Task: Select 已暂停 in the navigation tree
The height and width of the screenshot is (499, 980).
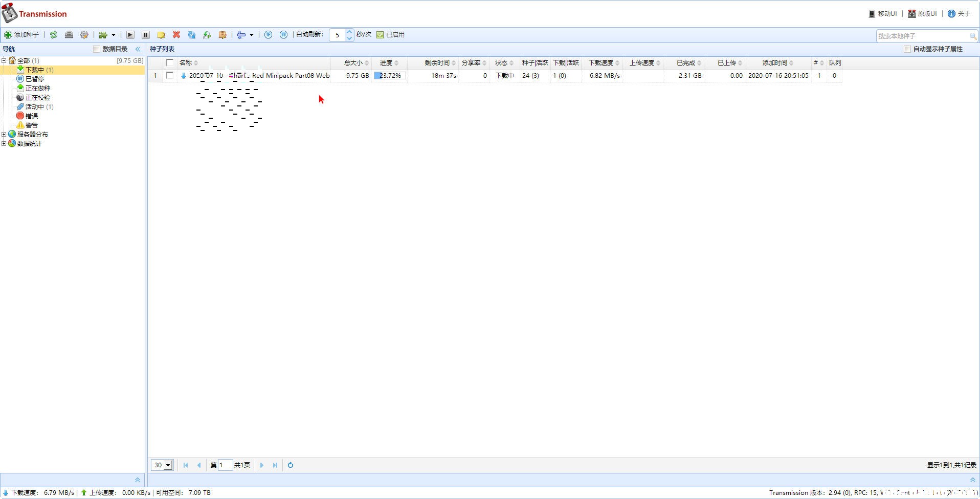Action: pos(34,79)
